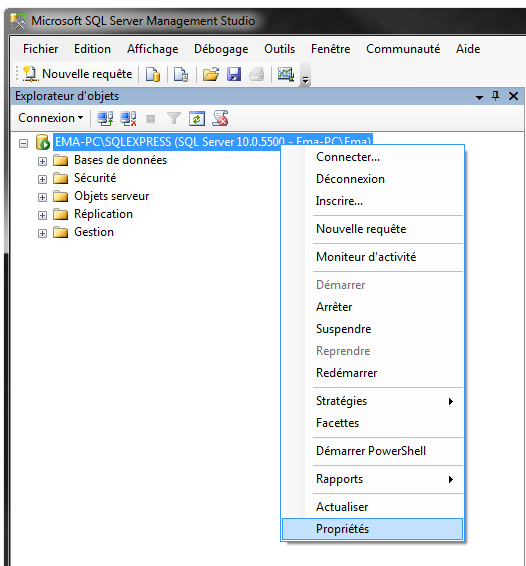Choose Nouvelle requête in context menu
526x566 pixels.
(x=372, y=229)
